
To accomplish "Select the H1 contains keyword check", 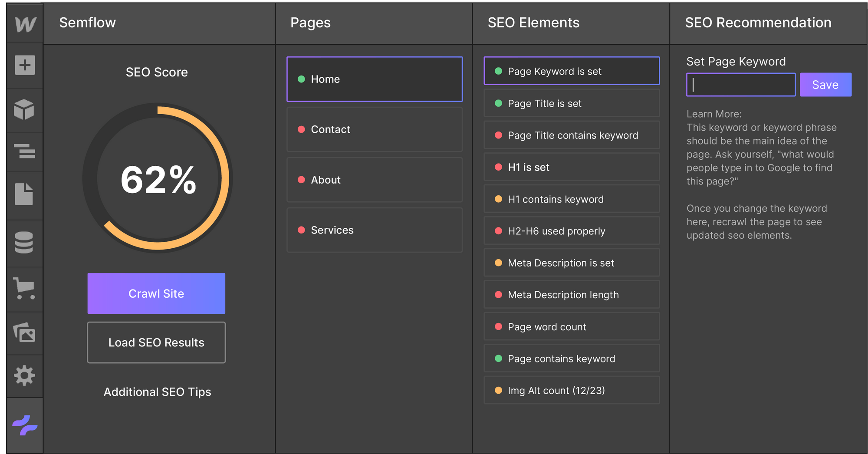I will click(x=572, y=199).
